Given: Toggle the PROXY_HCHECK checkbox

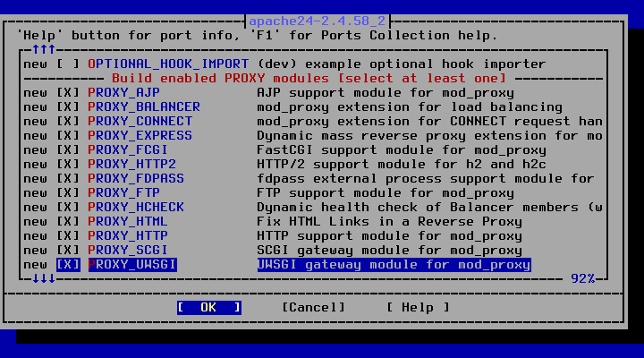Looking at the screenshot, I should click(x=68, y=207).
